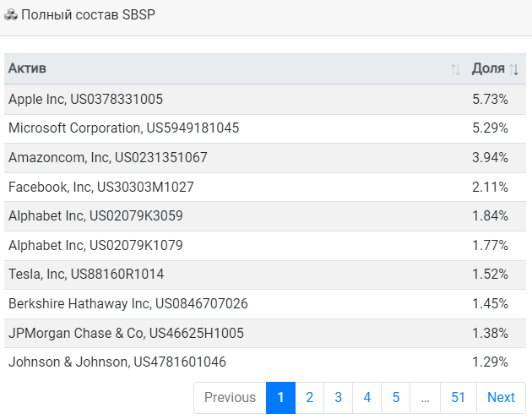Screen dimensions: 532x419
Task: Click the coins icon beside the SBSP title
Action: pos(11,15)
